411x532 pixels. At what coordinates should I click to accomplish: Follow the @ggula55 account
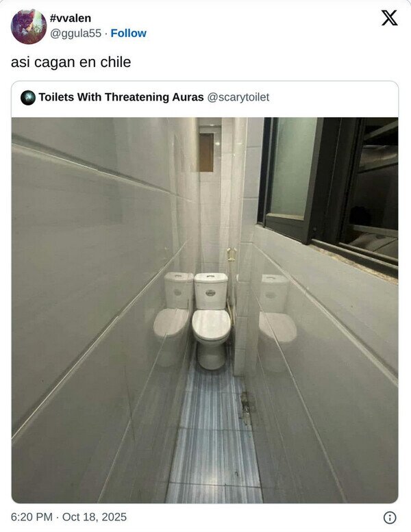128,34
